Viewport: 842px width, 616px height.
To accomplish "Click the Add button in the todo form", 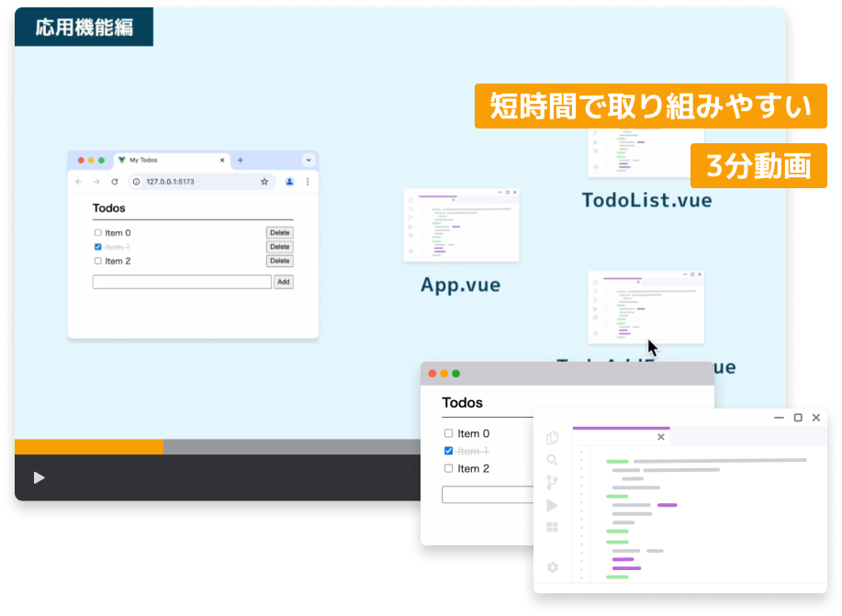I will 284,282.
